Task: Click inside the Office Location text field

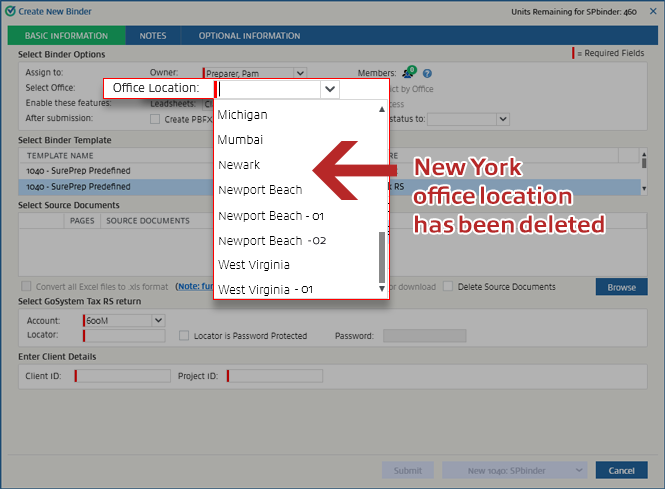Action: click(268, 89)
